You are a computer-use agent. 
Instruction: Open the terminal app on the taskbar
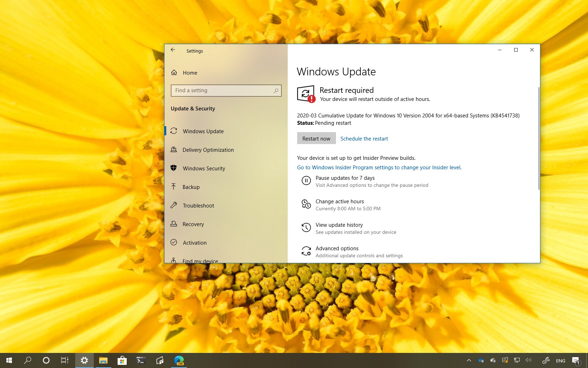click(x=141, y=360)
